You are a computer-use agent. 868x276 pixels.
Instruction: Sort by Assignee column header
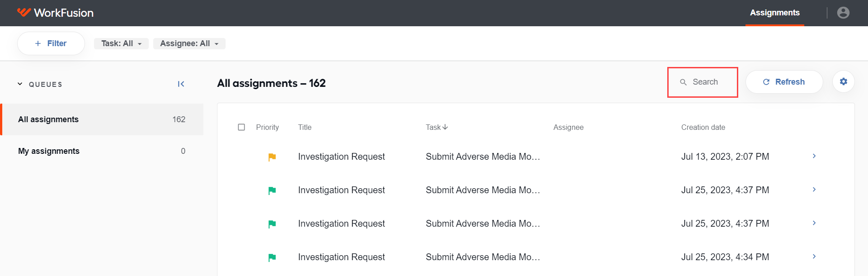tap(568, 127)
